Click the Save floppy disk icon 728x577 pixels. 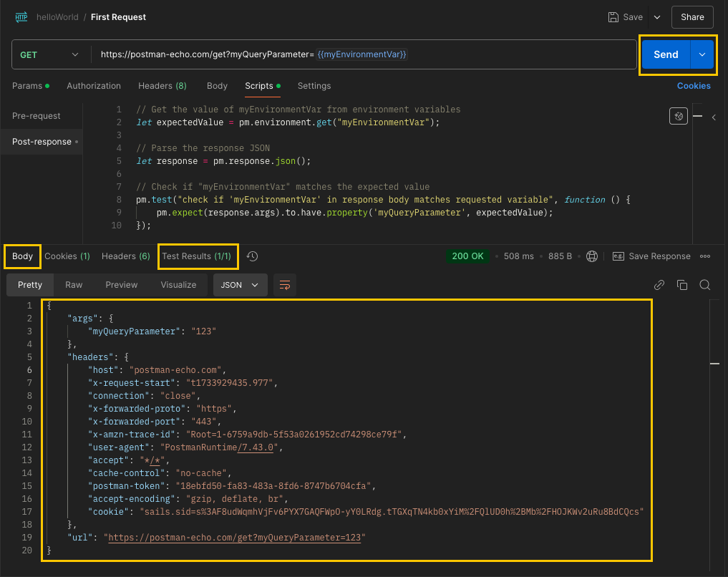[x=613, y=17]
